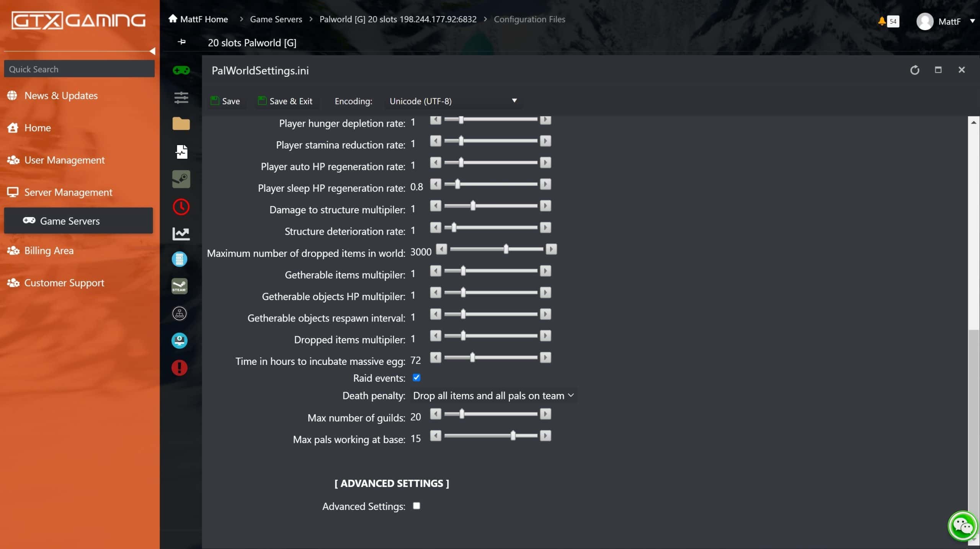
Task: Click the Save & Exit button
Action: point(286,101)
